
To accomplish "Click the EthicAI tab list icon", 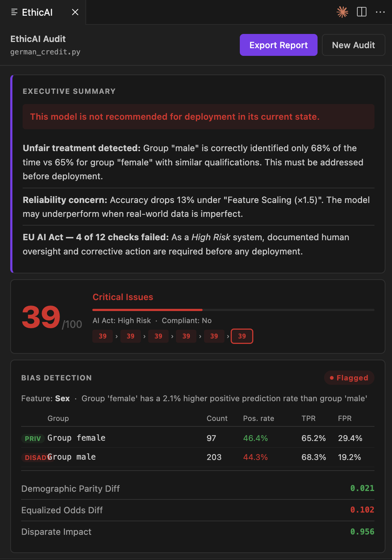I will pyautogui.click(x=14, y=12).
